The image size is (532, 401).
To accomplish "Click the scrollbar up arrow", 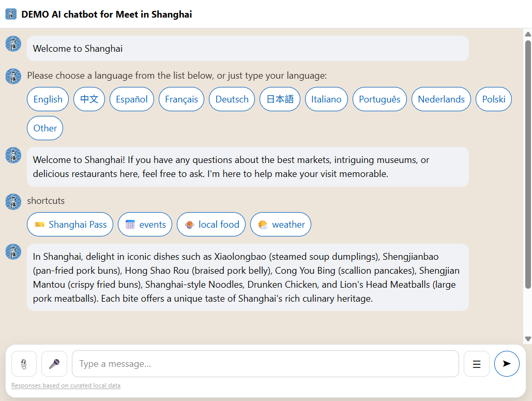I will click(528, 34).
